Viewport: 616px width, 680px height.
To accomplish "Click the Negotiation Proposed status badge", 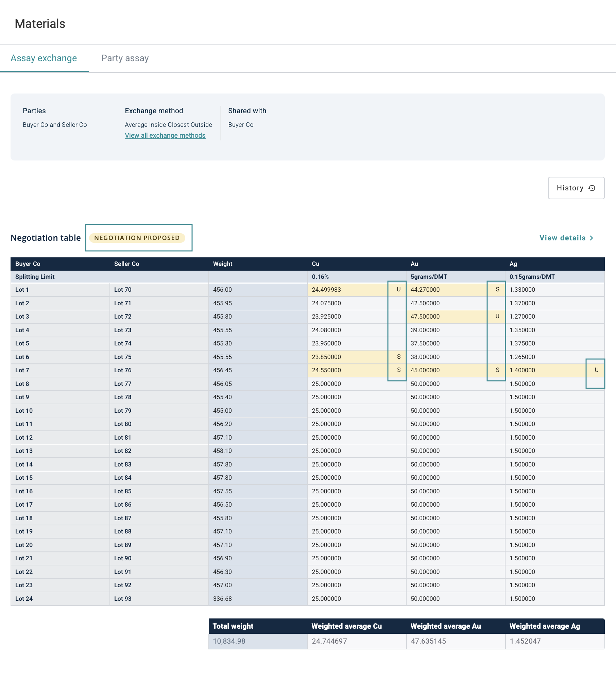I will (137, 238).
